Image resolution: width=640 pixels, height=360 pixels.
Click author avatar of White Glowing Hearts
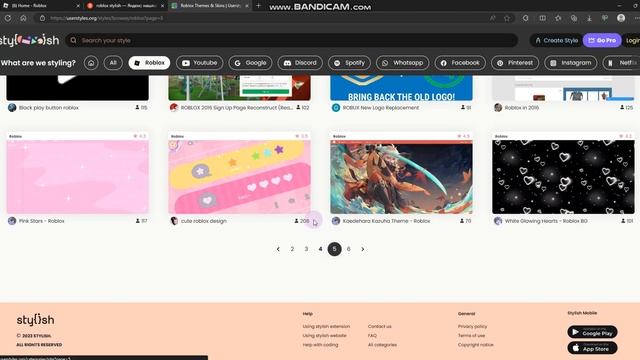coord(498,221)
